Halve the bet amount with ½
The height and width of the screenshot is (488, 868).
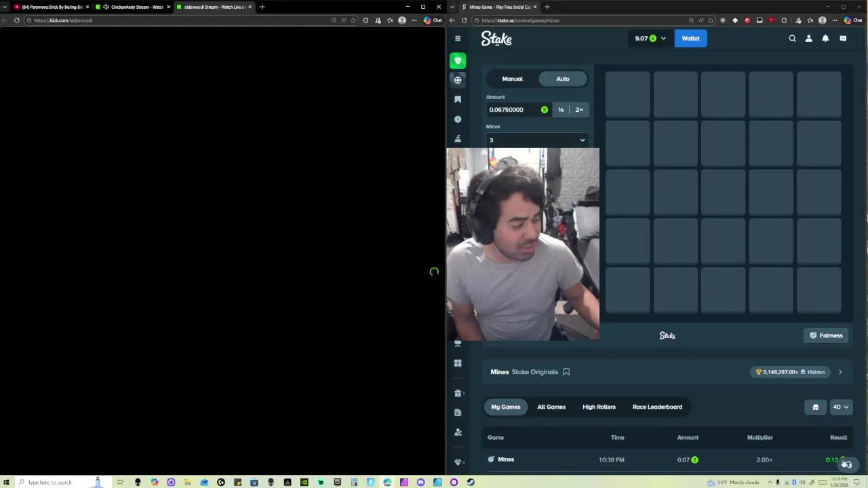561,110
